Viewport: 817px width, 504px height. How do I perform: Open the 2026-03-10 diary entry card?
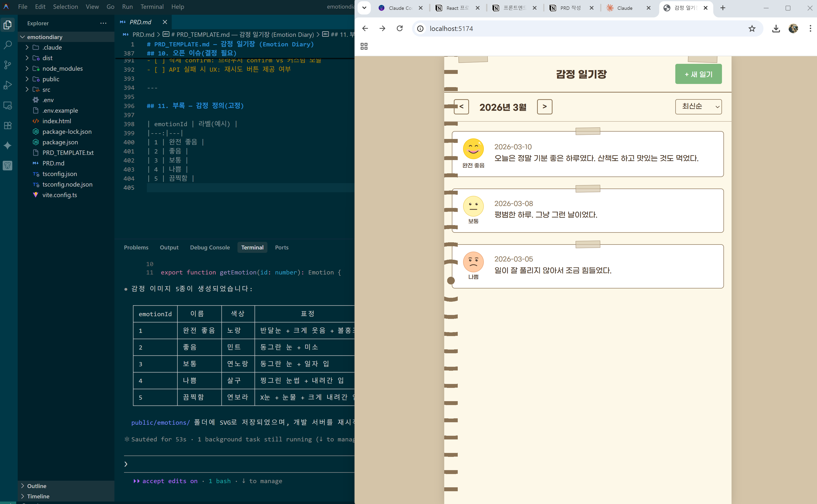point(587,154)
